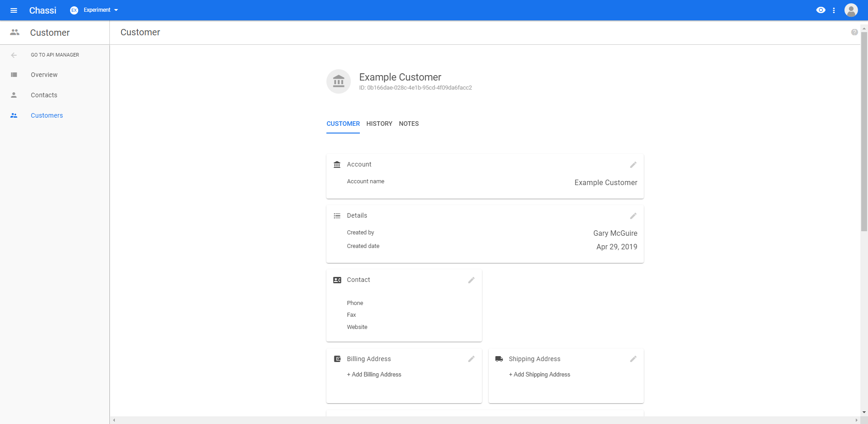Click the Contact card icon
Screen dimensions: 868x424
[x=337, y=280]
